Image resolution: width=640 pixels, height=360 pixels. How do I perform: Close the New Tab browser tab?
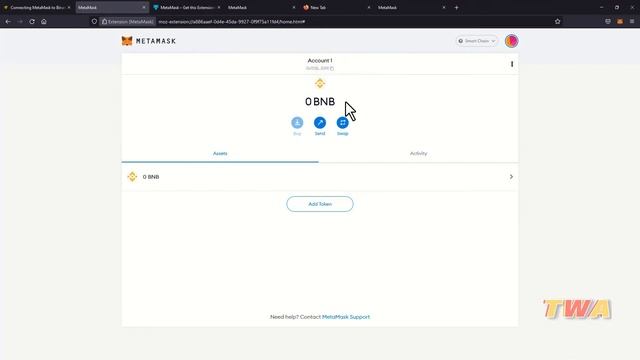tap(369, 7)
